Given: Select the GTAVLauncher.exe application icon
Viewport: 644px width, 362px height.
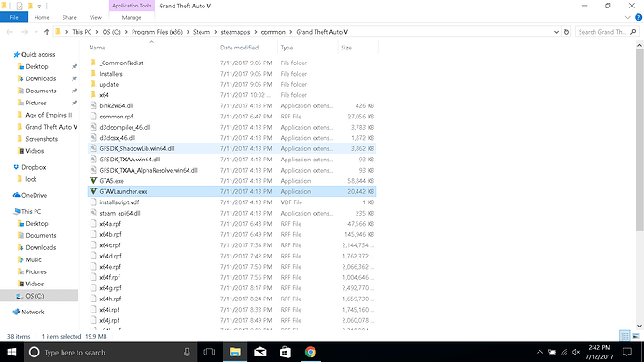Looking at the screenshot, I should pyautogui.click(x=93, y=191).
